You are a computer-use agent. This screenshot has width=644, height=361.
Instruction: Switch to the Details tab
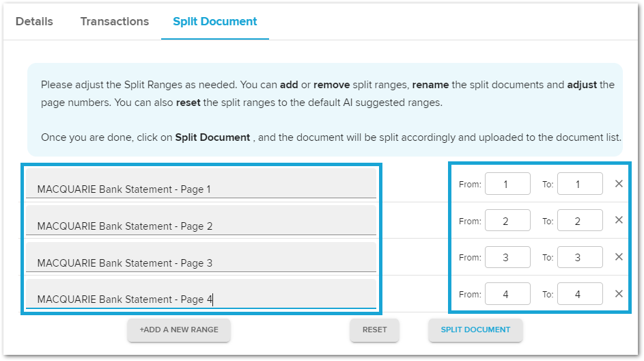[34, 21]
